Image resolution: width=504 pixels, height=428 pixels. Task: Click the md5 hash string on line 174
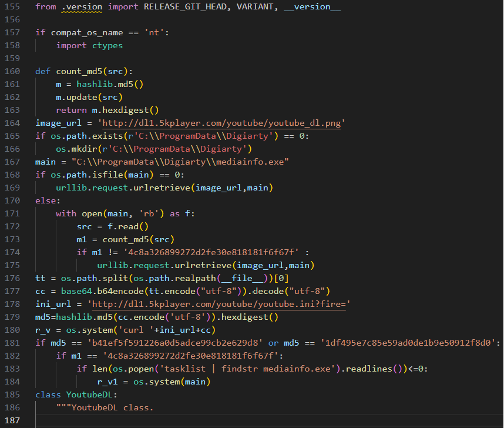[211, 253]
